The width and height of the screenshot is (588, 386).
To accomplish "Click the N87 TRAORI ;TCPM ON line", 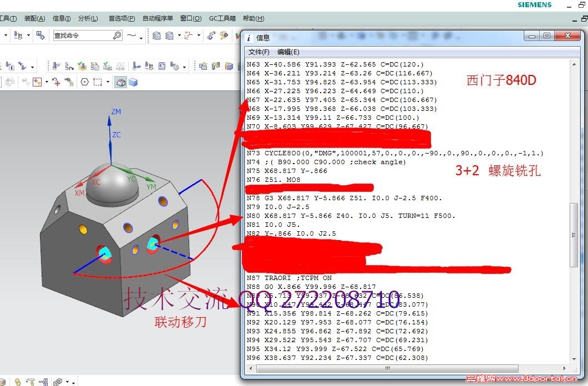I will click(289, 278).
